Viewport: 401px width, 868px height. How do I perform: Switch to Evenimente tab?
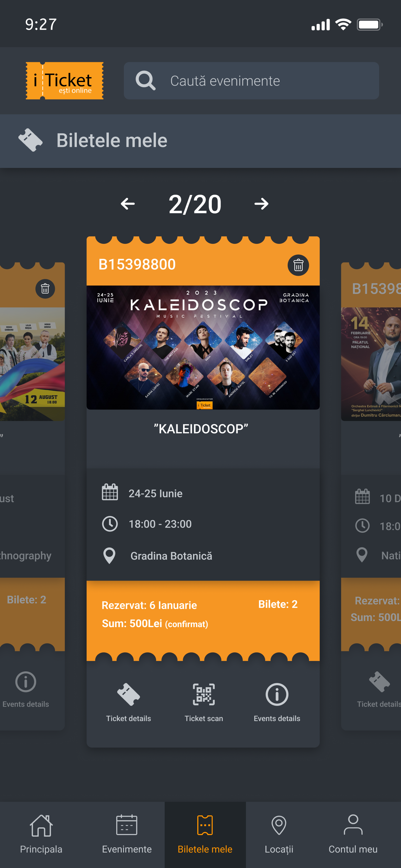(127, 835)
